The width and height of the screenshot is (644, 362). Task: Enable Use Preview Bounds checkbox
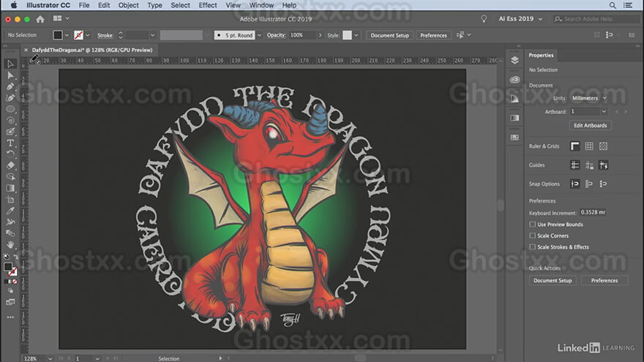pyautogui.click(x=532, y=225)
